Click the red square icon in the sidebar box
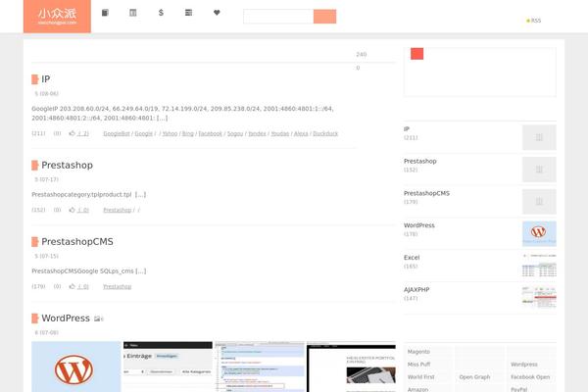 [417, 54]
